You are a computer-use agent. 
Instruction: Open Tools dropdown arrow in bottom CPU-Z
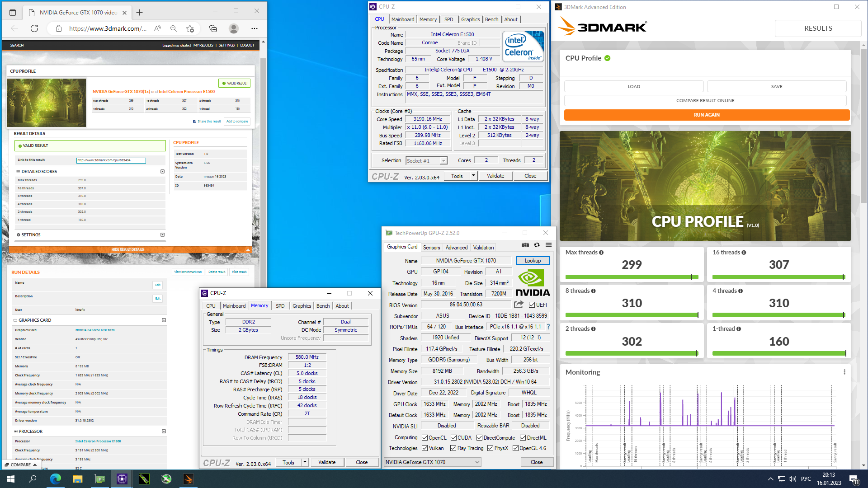305,462
